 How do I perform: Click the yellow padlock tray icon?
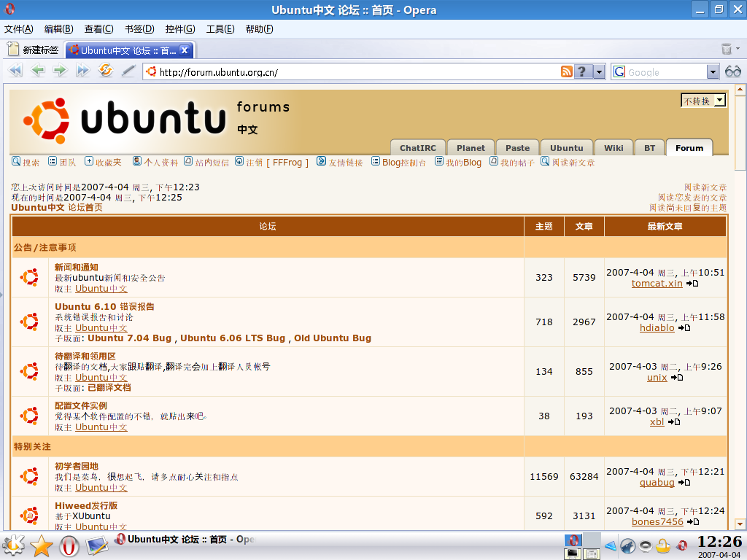[x=663, y=545]
